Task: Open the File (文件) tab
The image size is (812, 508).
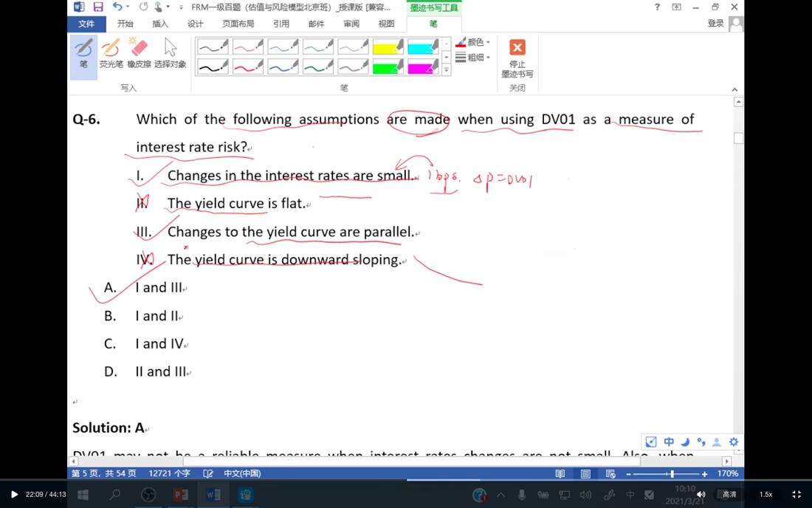Action: (x=86, y=24)
